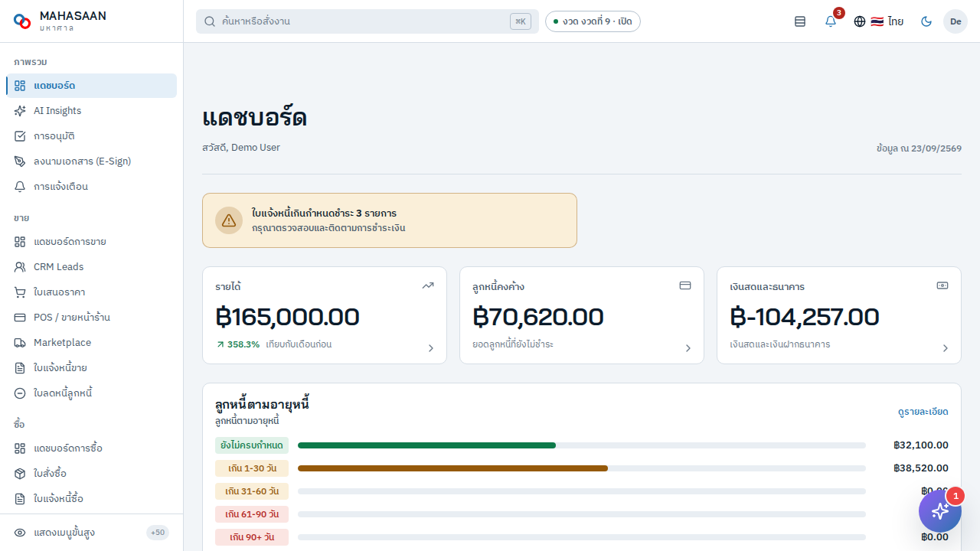Click the overdue invoices alert banner
The width and height of the screenshot is (980, 551).
click(x=390, y=220)
